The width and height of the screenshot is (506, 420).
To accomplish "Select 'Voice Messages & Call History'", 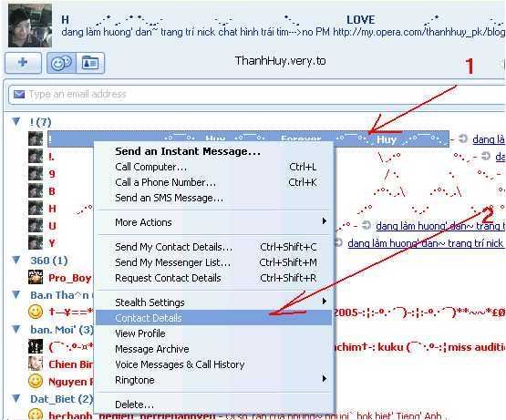I will coord(213,364).
